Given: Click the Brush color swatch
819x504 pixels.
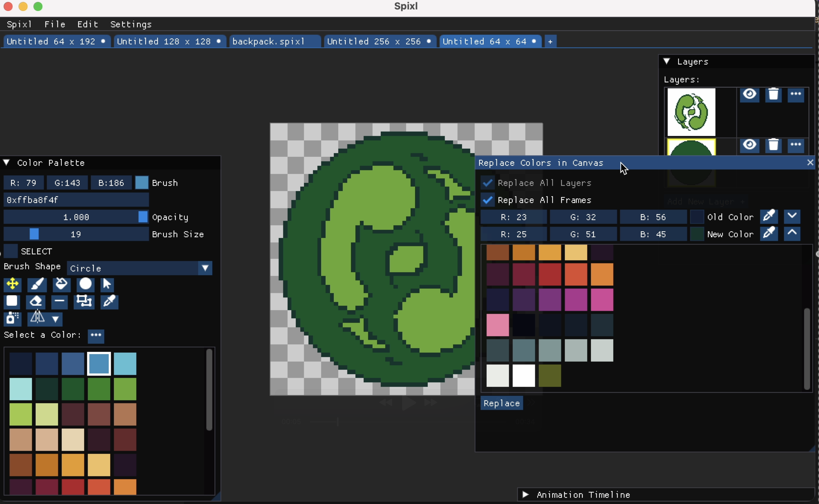Looking at the screenshot, I should [x=142, y=183].
